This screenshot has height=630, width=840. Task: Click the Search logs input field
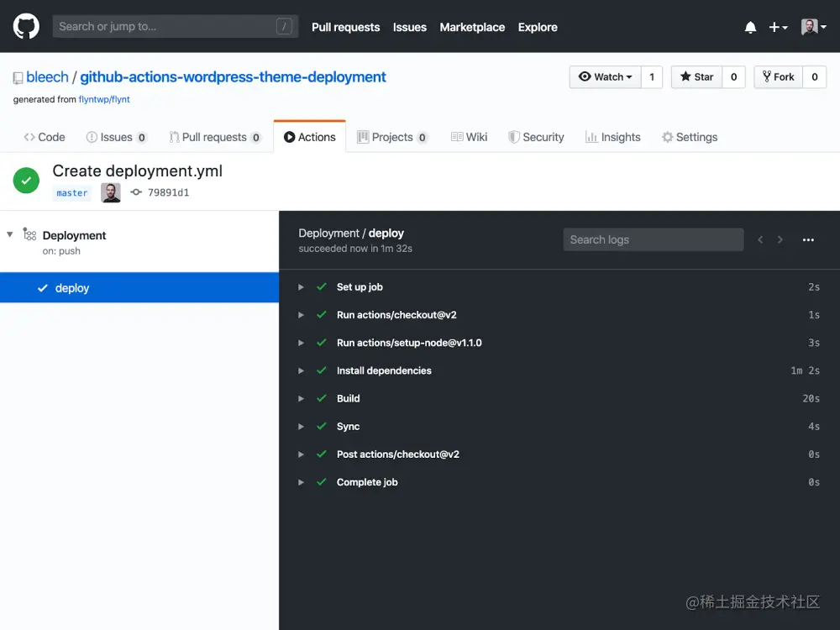[653, 239]
